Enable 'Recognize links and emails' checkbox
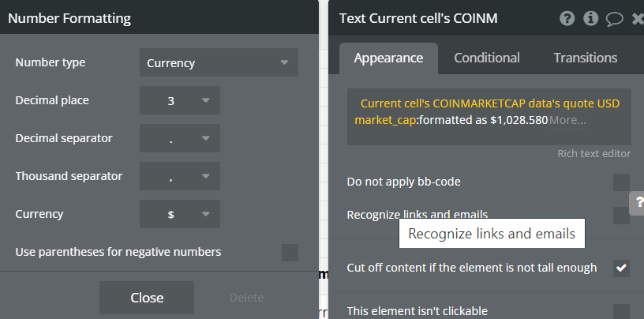Image resolution: width=644 pixels, height=319 pixels. coord(622,215)
